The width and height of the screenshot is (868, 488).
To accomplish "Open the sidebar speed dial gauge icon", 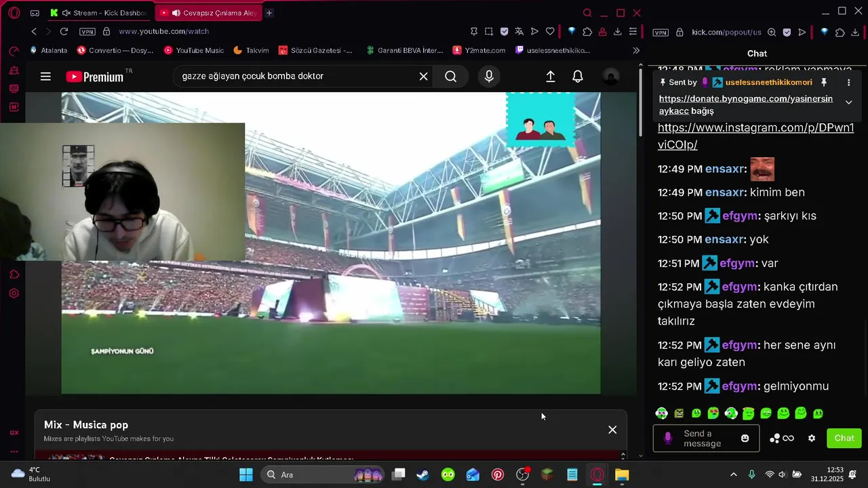I will 14,51.
